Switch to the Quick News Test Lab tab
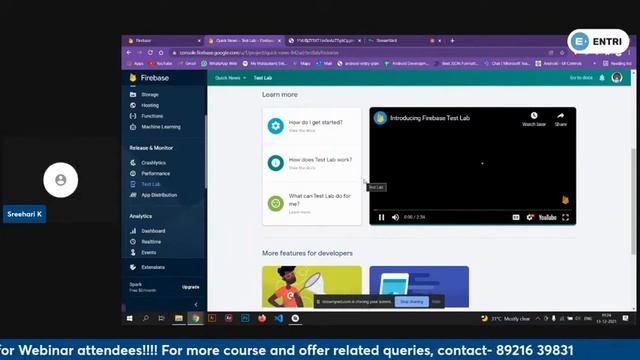640x360 pixels. pos(244,41)
